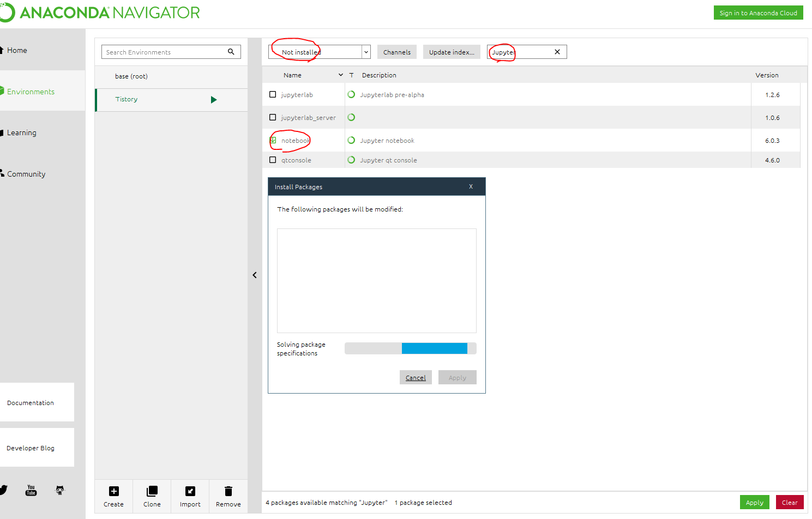Image resolution: width=812 pixels, height=519 pixels.
Task: Cancel the Install Packages dialog
Action: 416,377
